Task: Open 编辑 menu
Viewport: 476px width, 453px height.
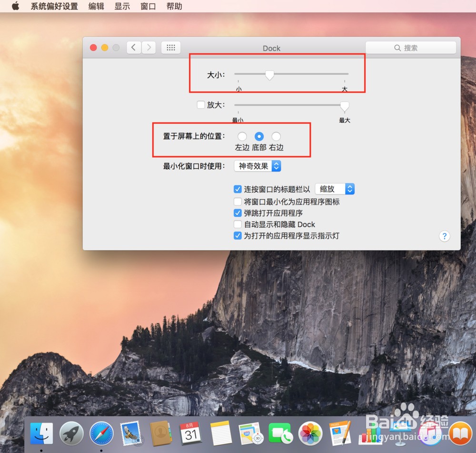Action: (96, 6)
